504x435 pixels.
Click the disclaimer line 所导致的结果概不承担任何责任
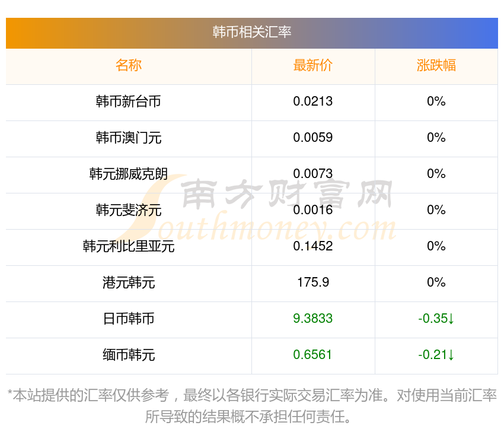[x=248, y=417]
